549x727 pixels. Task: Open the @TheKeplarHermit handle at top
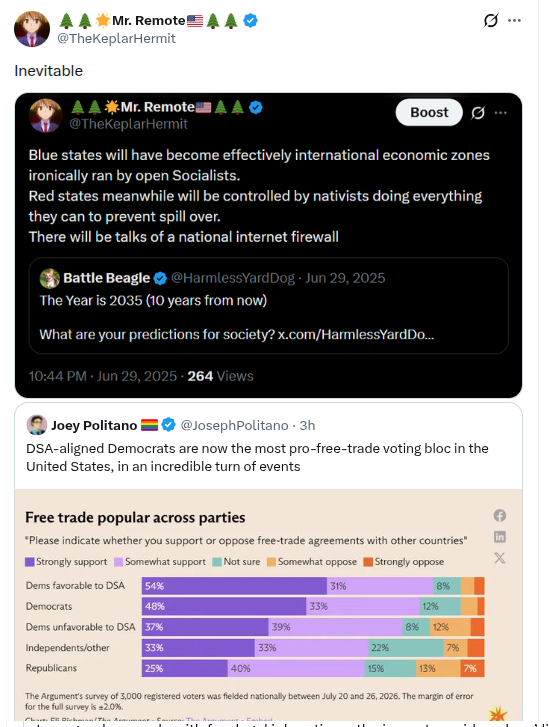(116, 38)
